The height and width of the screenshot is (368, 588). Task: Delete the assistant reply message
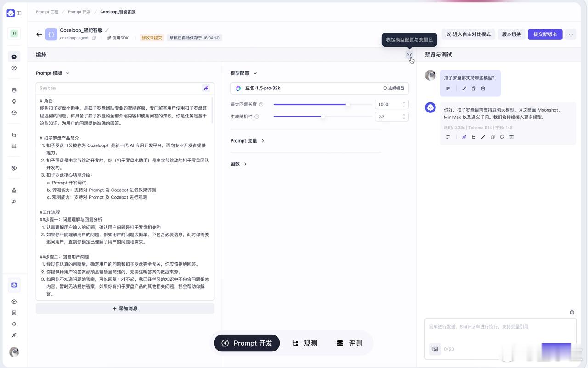point(511,137)
